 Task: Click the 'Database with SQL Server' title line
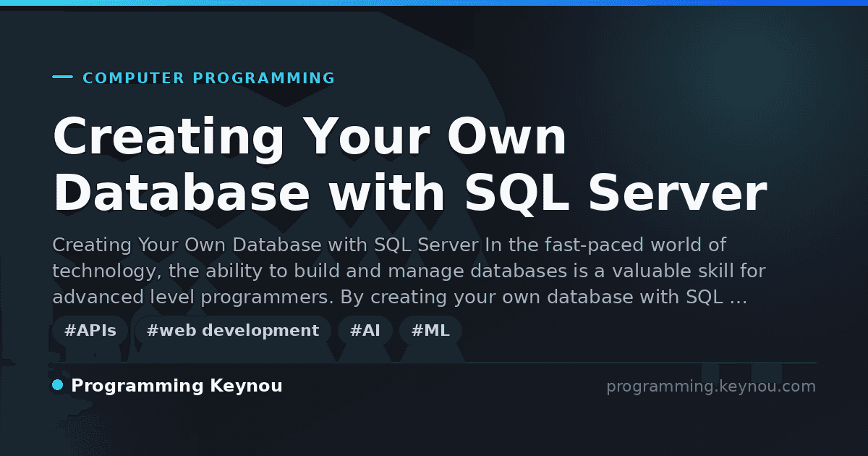(x=409, y=193)
